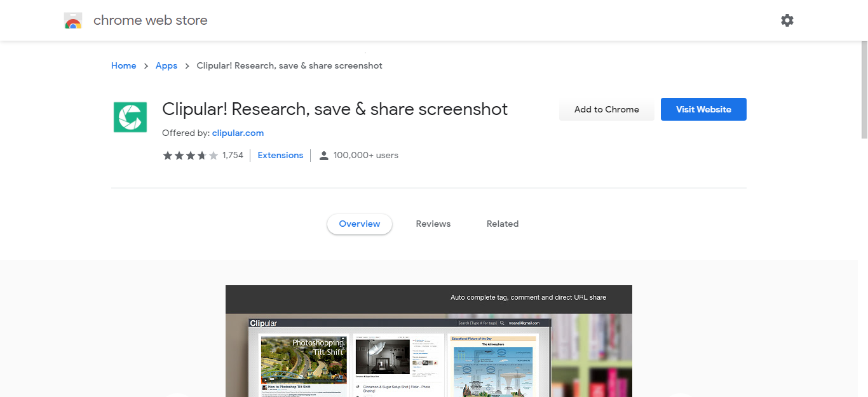
Task: Open the clipular.com publisher link
Action: [238, 133]
